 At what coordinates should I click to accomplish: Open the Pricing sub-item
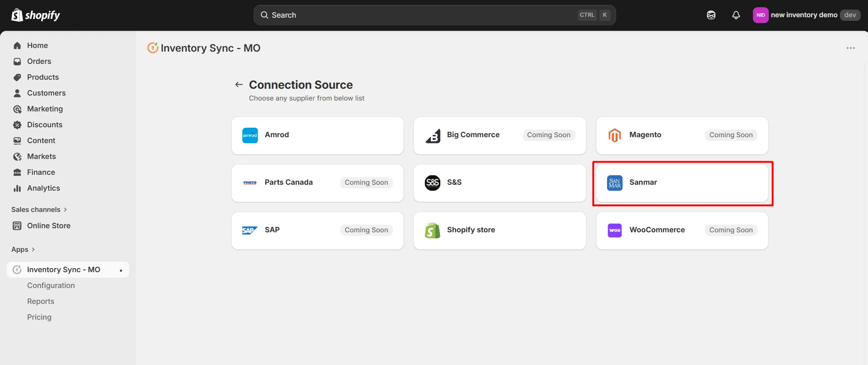(39, 317)
